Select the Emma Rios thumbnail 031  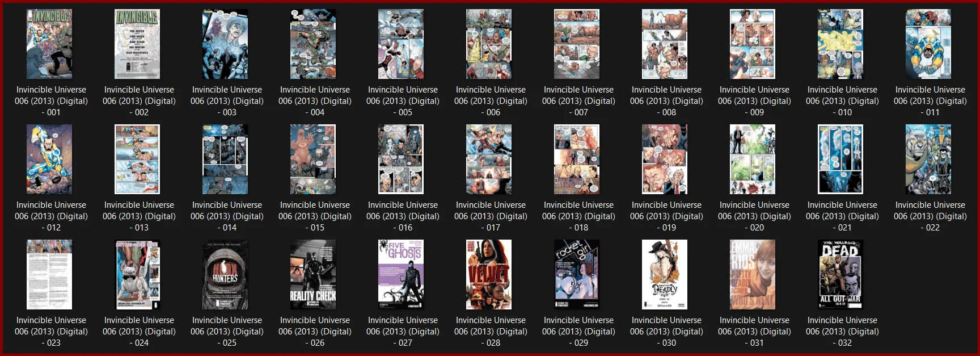tap(753, 275)
